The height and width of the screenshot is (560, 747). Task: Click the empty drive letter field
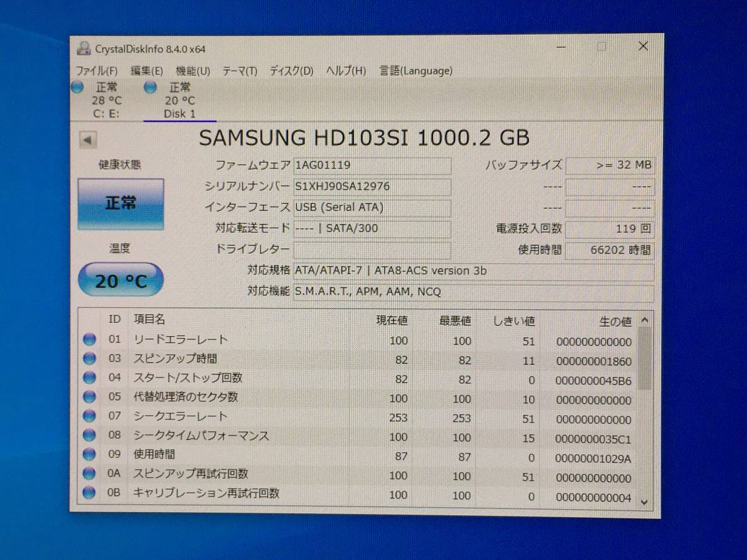[x=372, y=250]
